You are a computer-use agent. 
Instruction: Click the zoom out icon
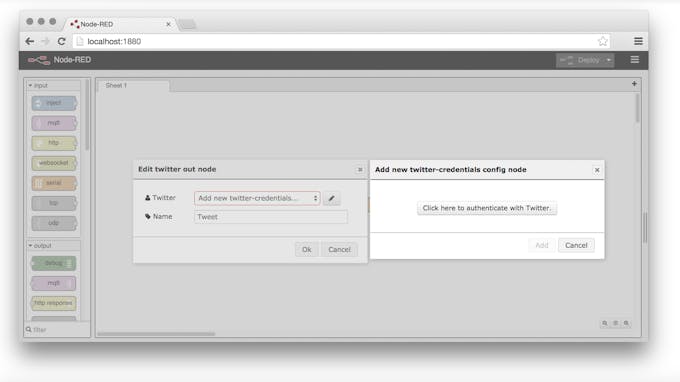[605, 323]
